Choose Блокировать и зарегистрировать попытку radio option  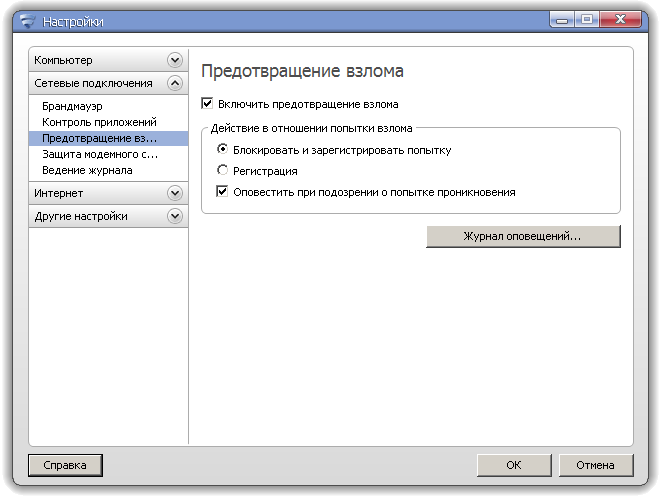coord(222,149)
